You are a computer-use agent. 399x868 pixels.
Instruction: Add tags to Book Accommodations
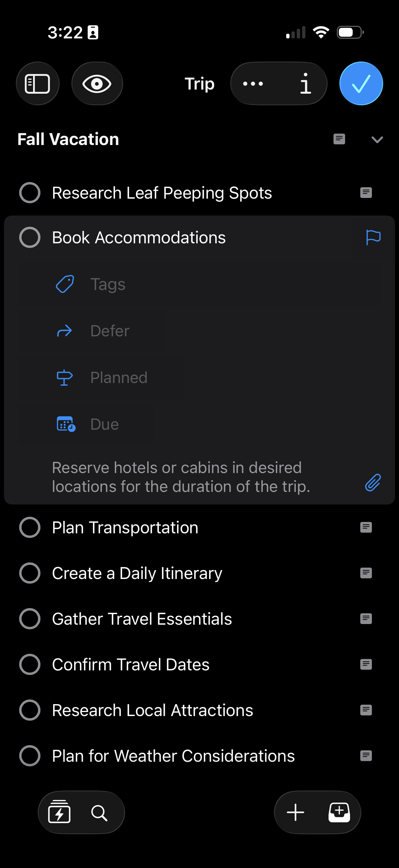[x=108, y=284]
